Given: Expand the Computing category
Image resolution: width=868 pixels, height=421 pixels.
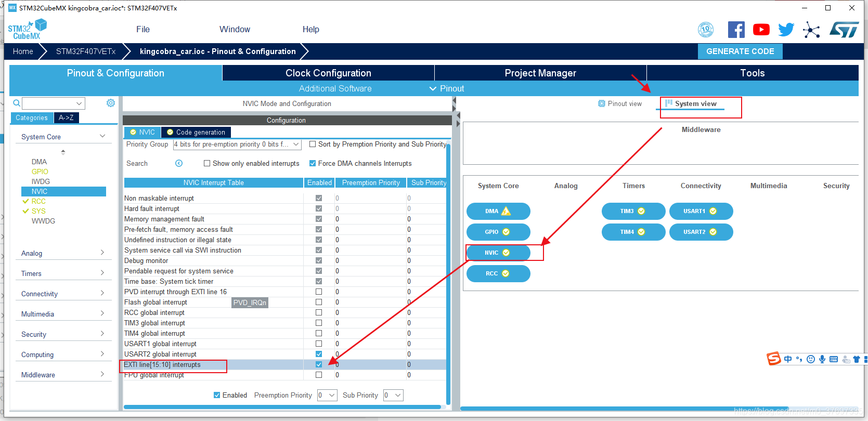Looking at the screenshot, I should pos(63,354).
